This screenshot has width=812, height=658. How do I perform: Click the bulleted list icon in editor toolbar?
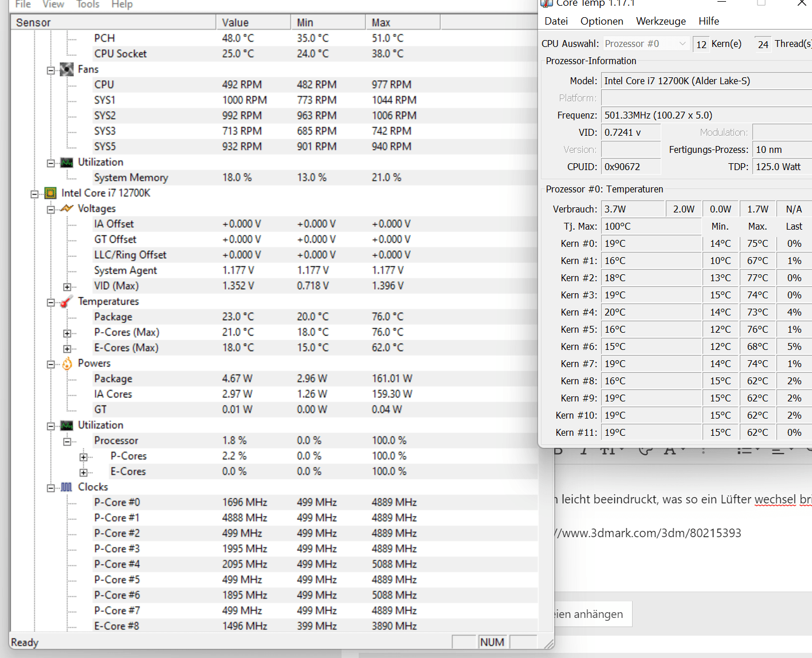point(744,451)
